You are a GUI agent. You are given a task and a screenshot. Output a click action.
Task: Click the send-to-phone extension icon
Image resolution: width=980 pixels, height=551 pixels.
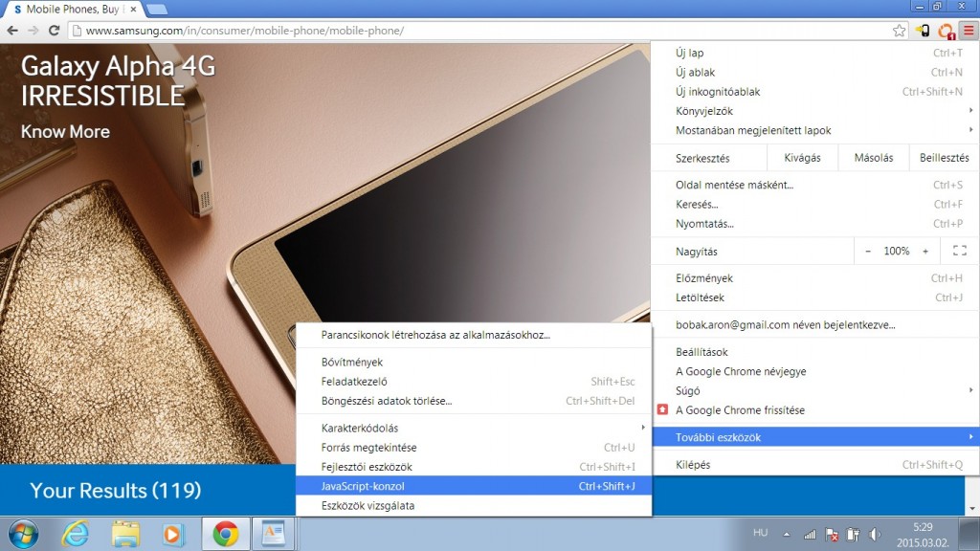pyautogui.click(x=923, y=31)
